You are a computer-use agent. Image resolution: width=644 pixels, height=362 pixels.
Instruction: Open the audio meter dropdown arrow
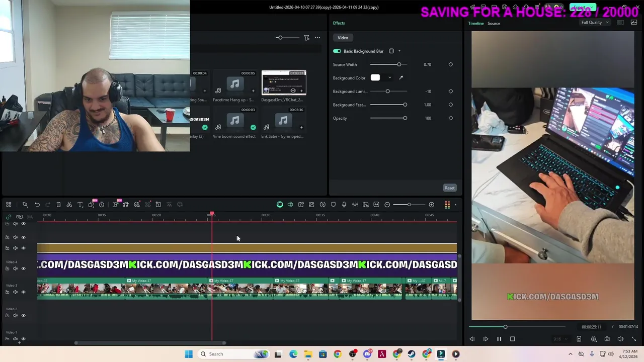tap(455, 205)
